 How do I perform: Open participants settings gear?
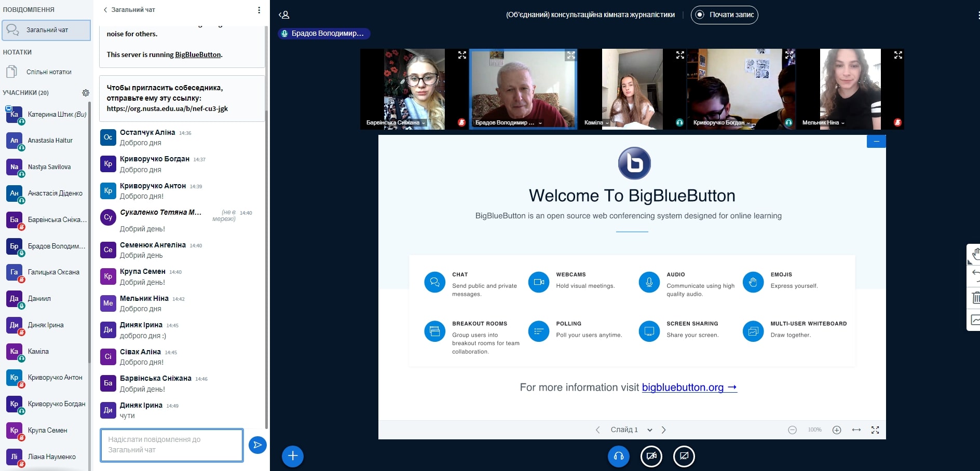tap(86, 93)
